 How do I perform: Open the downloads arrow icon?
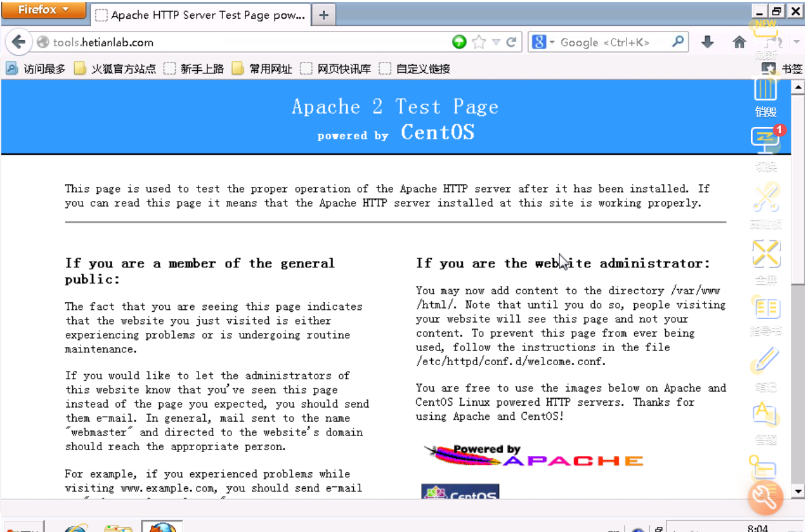tap(708, 42)
